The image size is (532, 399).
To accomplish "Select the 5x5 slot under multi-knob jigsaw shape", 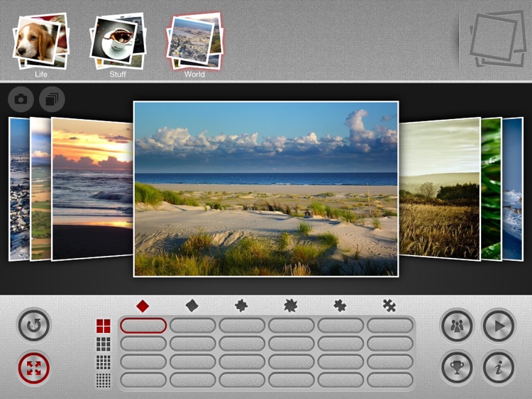I will point(390,381).
